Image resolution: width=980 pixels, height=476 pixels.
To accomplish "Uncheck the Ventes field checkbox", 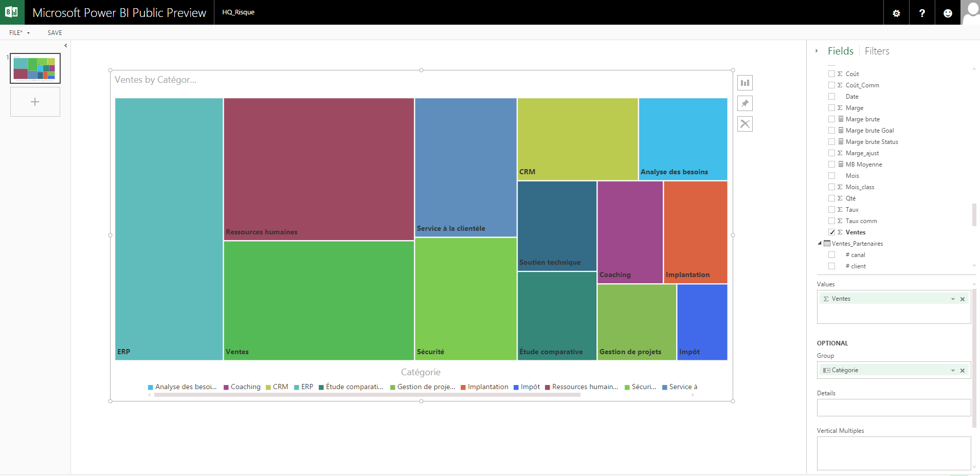I will [831, 232].
